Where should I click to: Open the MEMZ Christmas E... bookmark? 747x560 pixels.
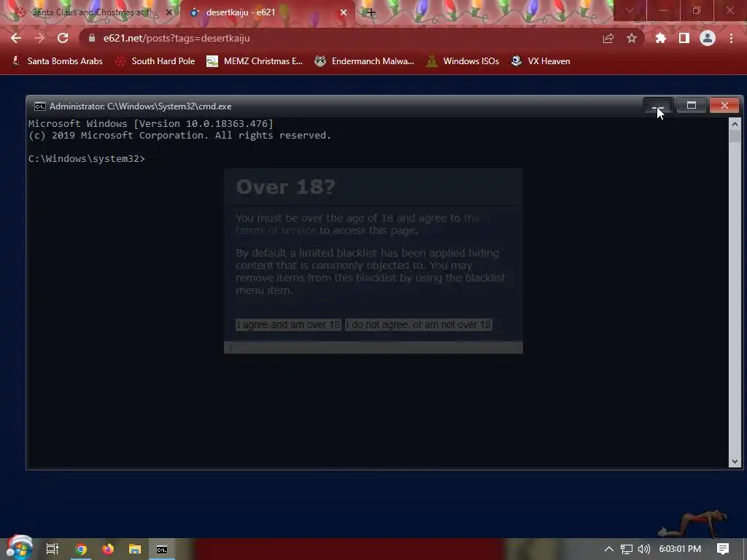255,61
